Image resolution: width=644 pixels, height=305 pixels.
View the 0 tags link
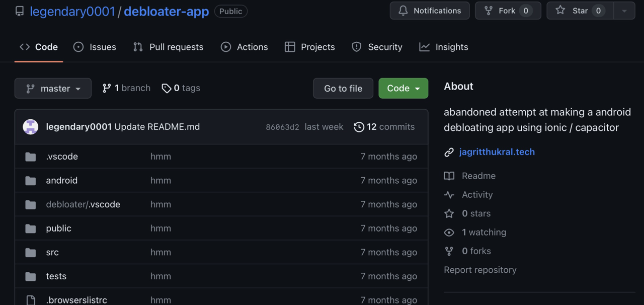tap(181, 88)
